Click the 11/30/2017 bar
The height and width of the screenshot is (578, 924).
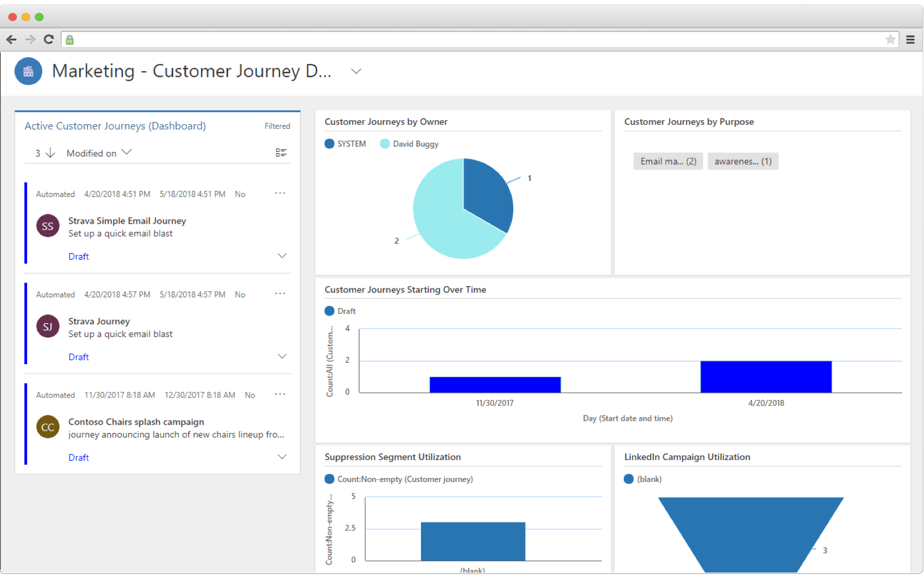coord(495,385)
